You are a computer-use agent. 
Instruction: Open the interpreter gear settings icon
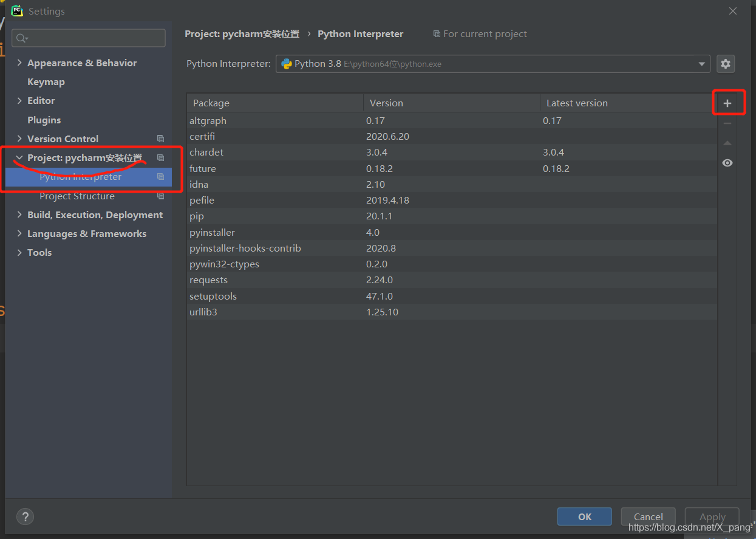tap(725, 64)
